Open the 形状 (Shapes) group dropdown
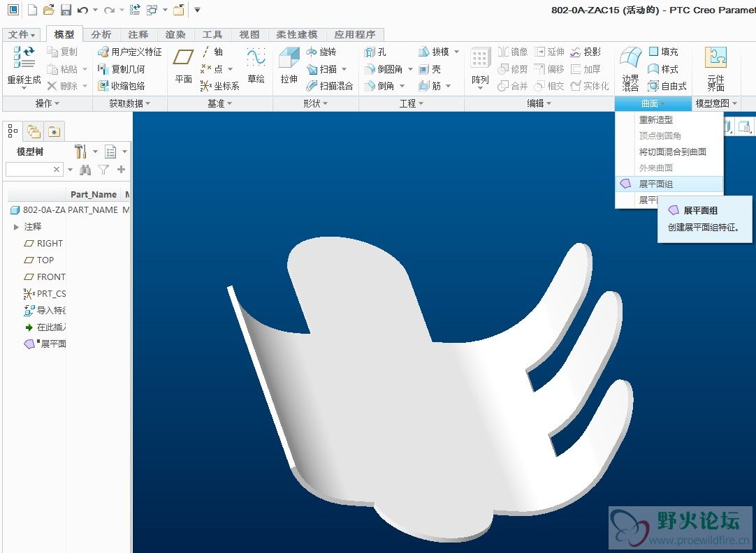Screen dimensions: 756x553 (316, 103)
